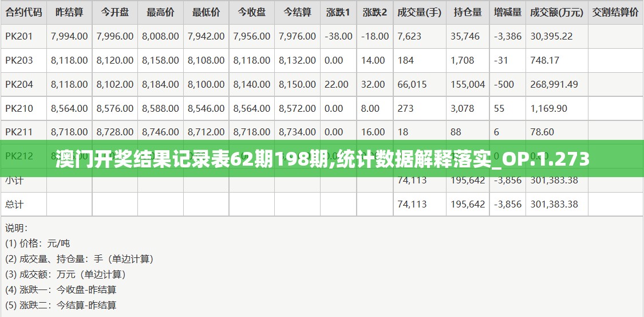The width and height of the screenshot is (644, 317).
Task: Click PK211 settlement price 8,734.00
Action: pyautogui.click(x=297, y=132)
